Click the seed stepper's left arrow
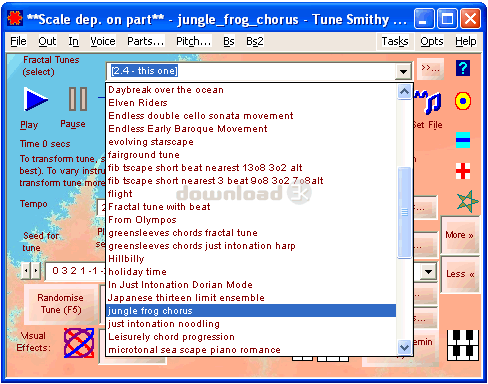Image resolution: width=488 pixels, height=384 pixels. pyautogui.click(x=26, y=271)
